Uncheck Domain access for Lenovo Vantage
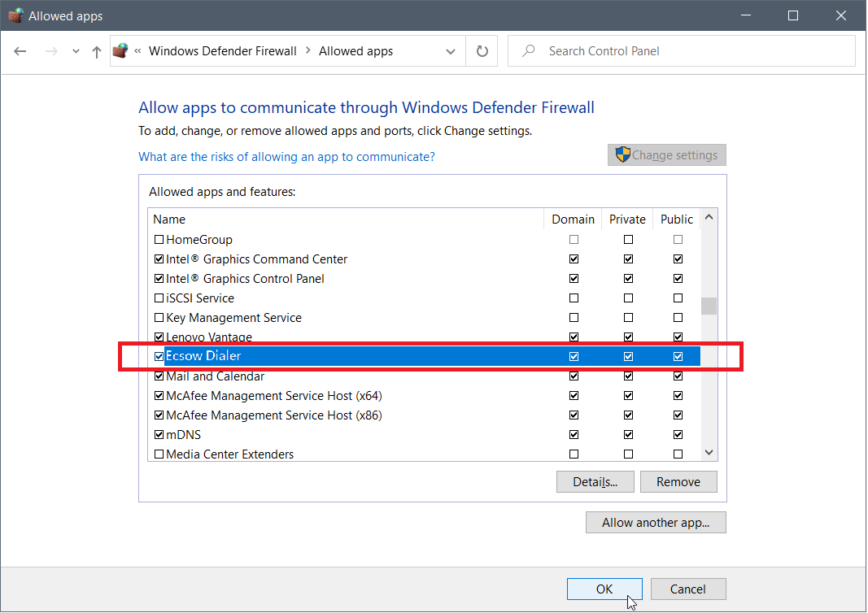Image resolution: width=868 pixels, height=613 pixels. pyautogui.click(x=574, y=337)
